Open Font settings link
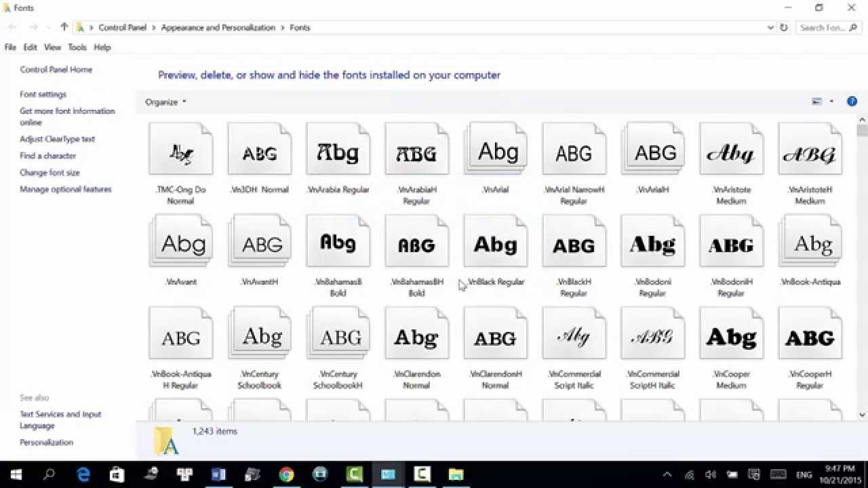This screenshot has width=868, height=488. 43,94
